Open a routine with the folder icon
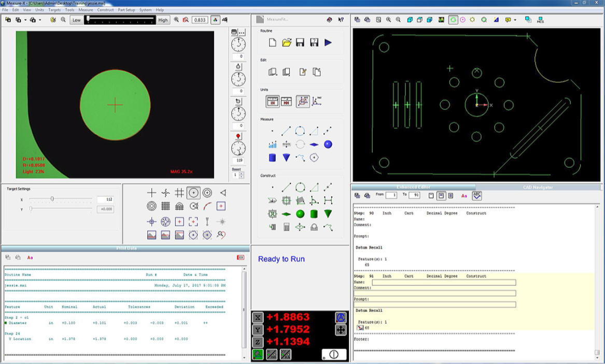 (x=286, y=43)
